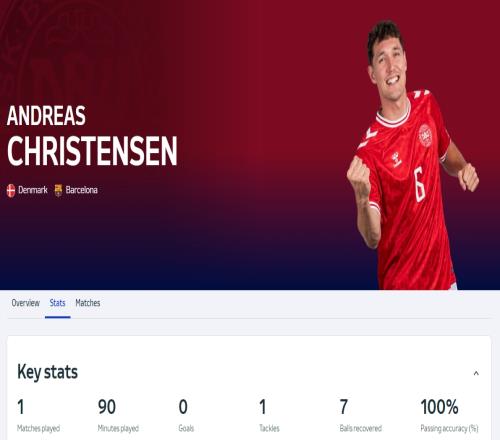Open the Overview tab
The width and height of the screenshot is (500, 440).
[26, 303]
